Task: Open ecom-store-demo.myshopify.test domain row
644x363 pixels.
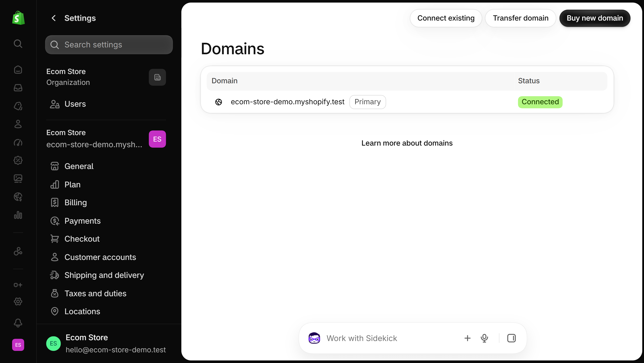Action: click(407, 102)
